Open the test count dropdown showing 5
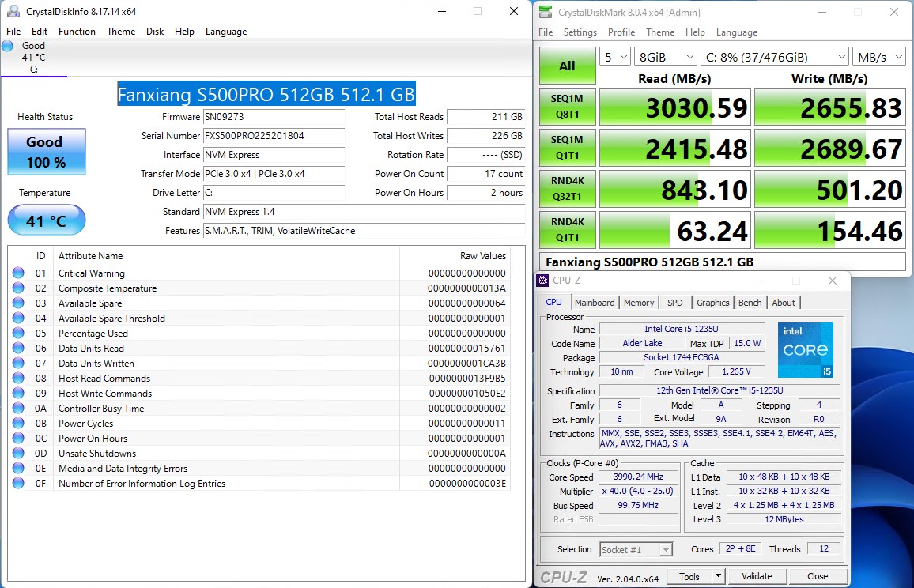The image size is (914, 588). (614, 57)
